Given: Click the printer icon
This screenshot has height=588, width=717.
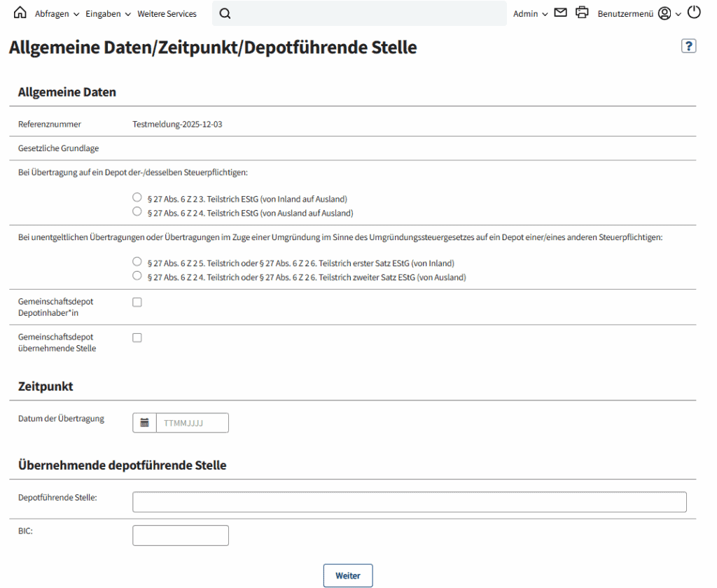Looking at the screenshot, I should 582,13.
